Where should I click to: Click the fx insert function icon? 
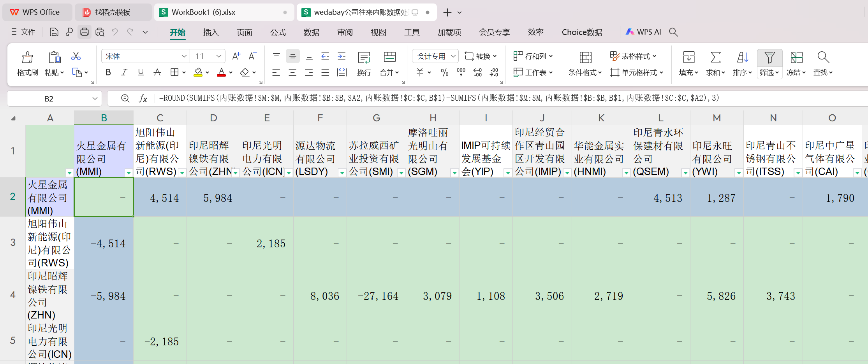pos(143,98)
